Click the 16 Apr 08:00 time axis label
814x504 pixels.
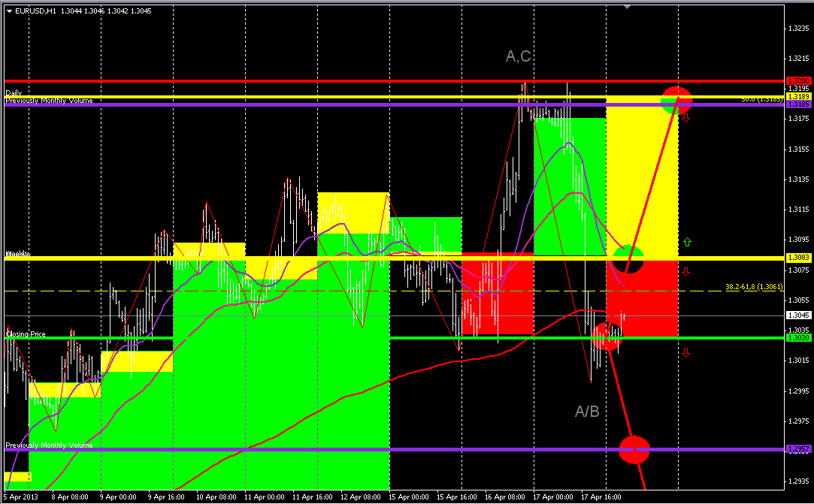[x=505, y=497]
